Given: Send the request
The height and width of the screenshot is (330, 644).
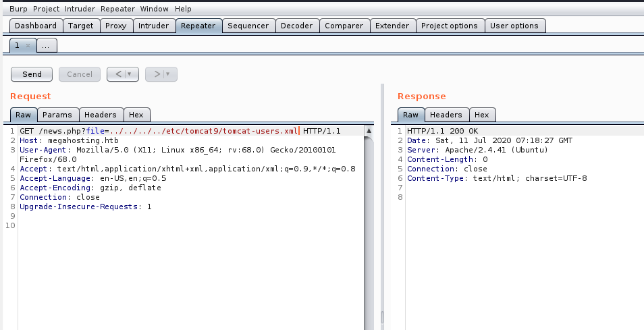Looking at the screenshot, I should 32,74.
